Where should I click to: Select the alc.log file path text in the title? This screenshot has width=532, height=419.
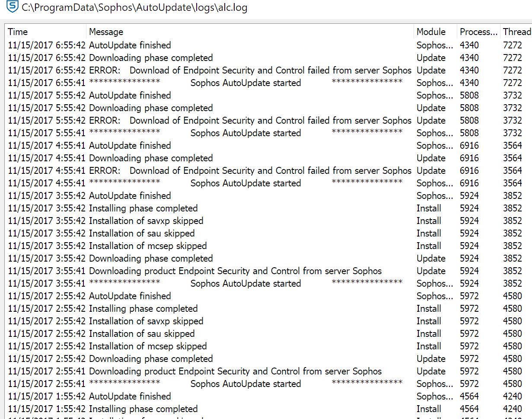pos(134,8)
